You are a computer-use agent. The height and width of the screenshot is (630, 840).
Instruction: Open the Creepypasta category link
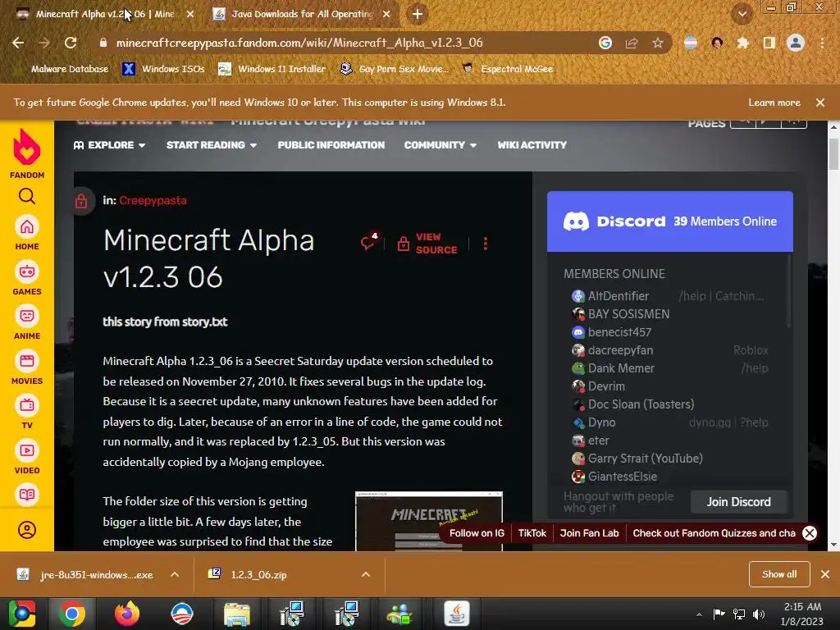tap(153, 200)
